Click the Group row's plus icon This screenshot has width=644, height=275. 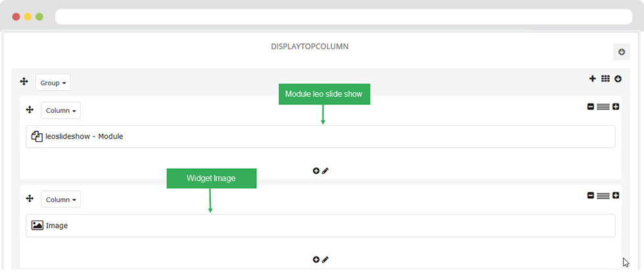click(x=593, y=79)
